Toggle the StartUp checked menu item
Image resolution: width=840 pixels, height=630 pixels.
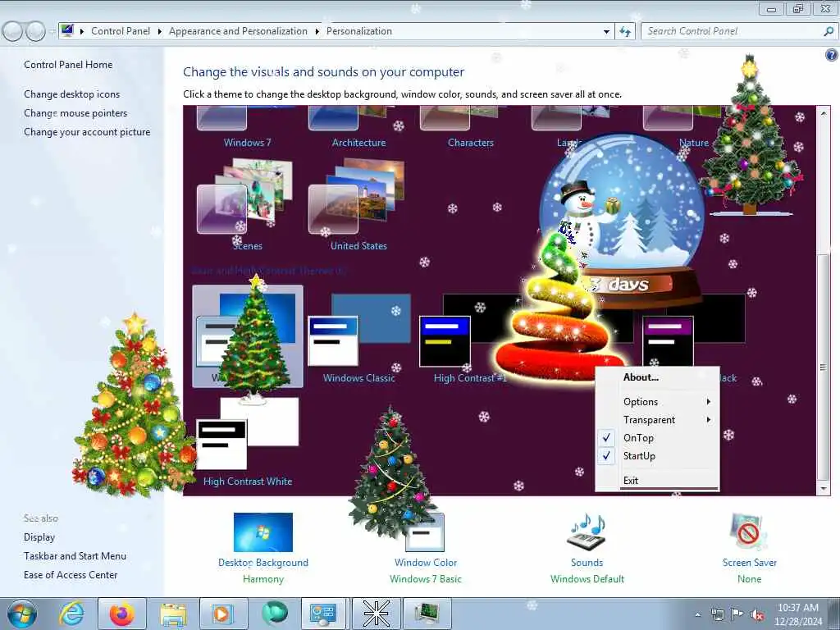click(x=657, y=456)
